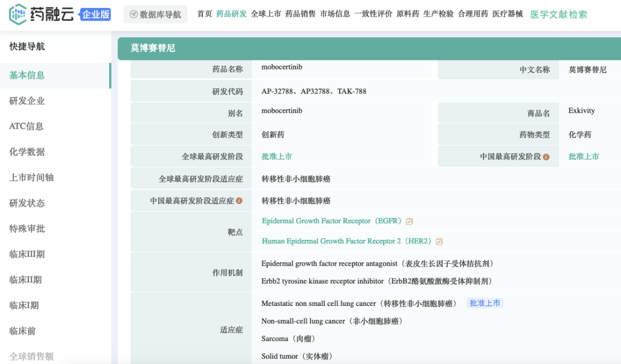
Task: Click 转移性非小细胞肺癌 in 中国最高研发阶段适应症 row
Action: tap(296, 201)
